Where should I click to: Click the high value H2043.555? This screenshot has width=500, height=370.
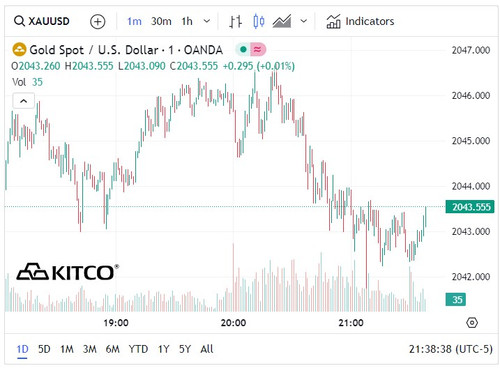pyautogui.click(x=89, y=66)
